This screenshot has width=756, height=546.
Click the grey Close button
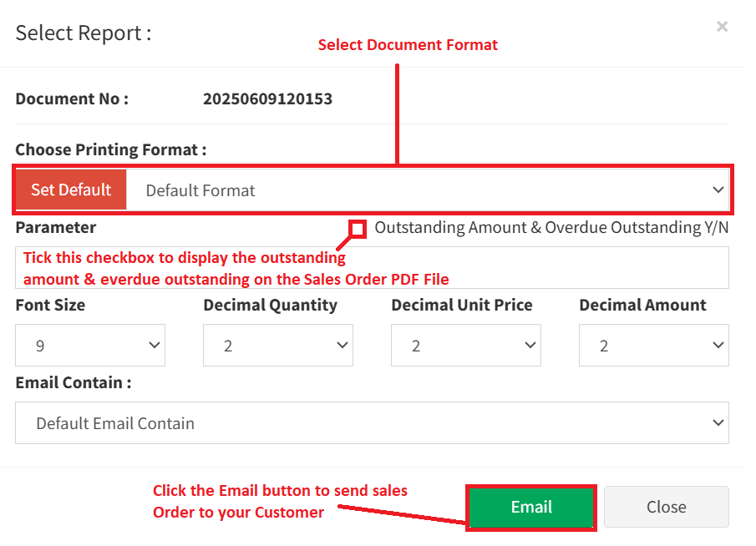666,507
